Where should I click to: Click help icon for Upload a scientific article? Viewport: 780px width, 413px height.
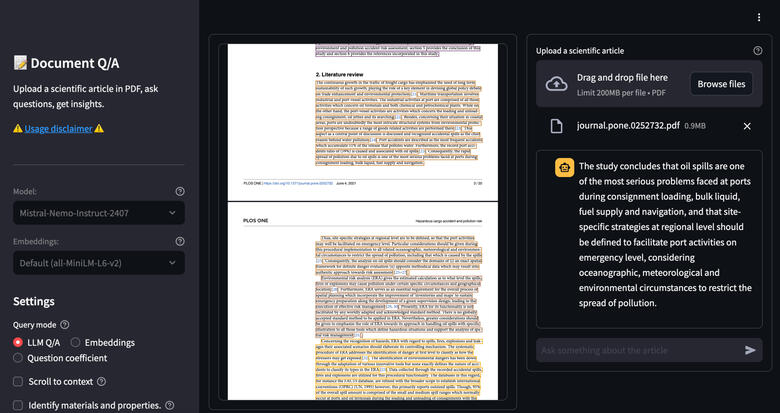click(x=757, y=50)
